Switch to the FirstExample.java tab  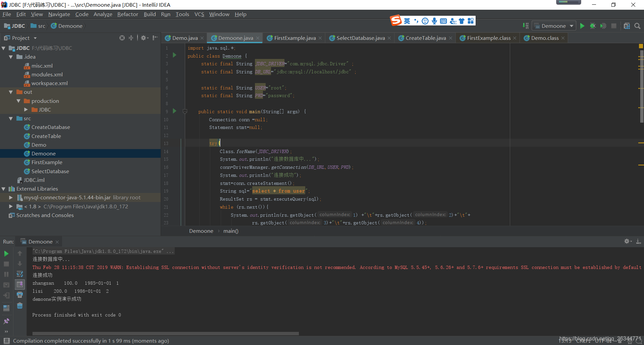294,38
